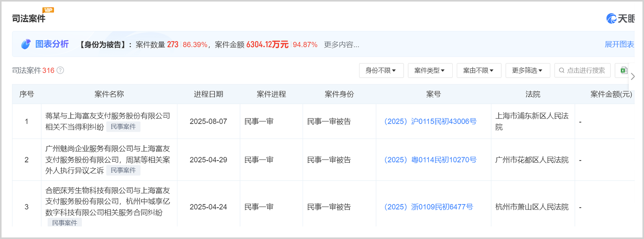The image size is (644, 239).
Task: Open the 案件类型 dropdown filter
Action: (430, 70)
